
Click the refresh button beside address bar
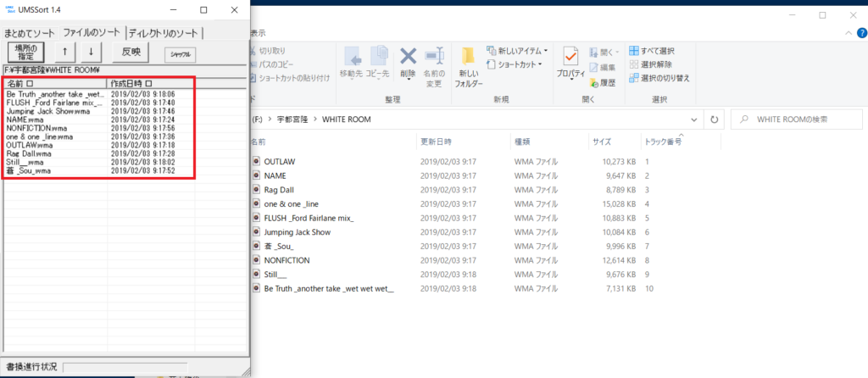[715, 120]
